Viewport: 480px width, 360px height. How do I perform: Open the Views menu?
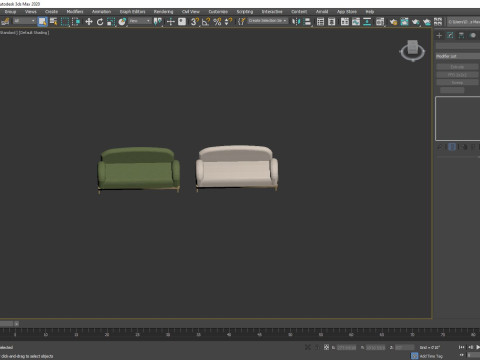31,12
